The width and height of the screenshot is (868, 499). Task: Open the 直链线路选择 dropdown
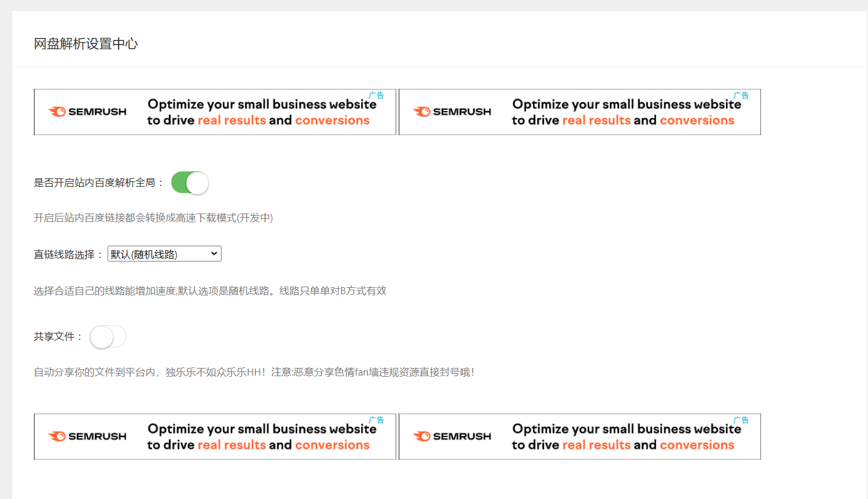coord(164,254)
